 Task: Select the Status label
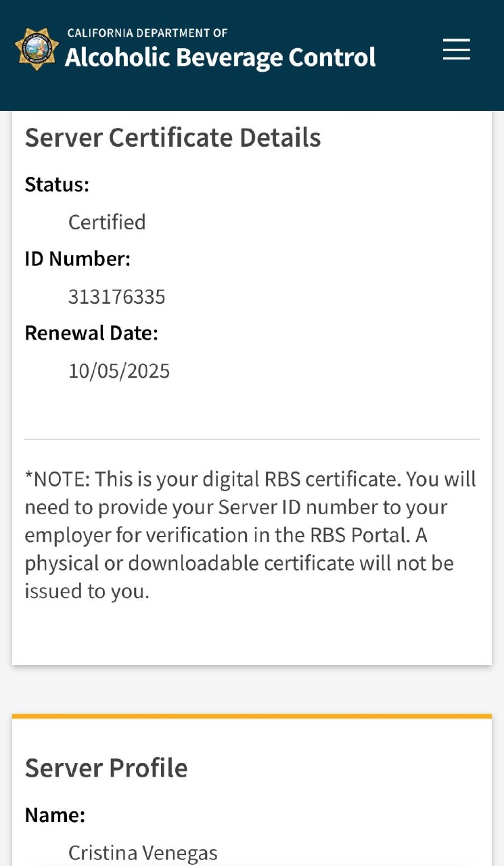pos(57,185)
